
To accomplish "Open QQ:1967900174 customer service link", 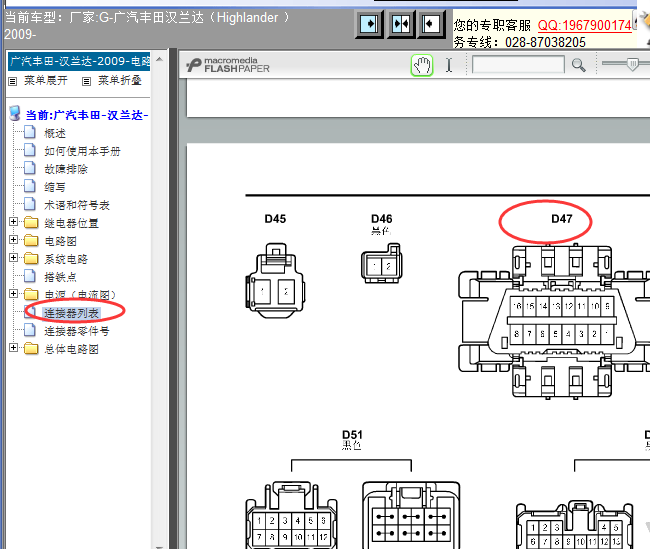I will [x=585, y=25].
